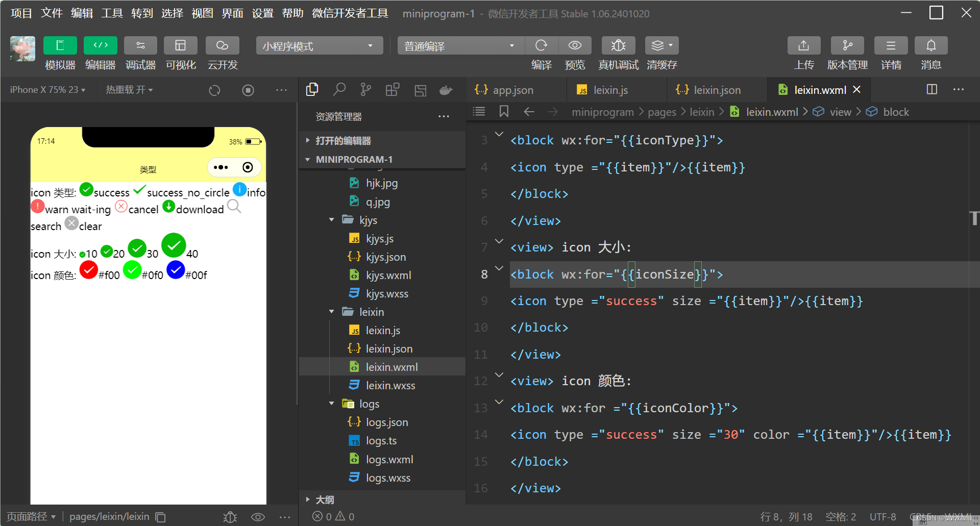Toggle the Visualization panel button
The width and height of the screenshot is (980, 526).
click(181, 45)
